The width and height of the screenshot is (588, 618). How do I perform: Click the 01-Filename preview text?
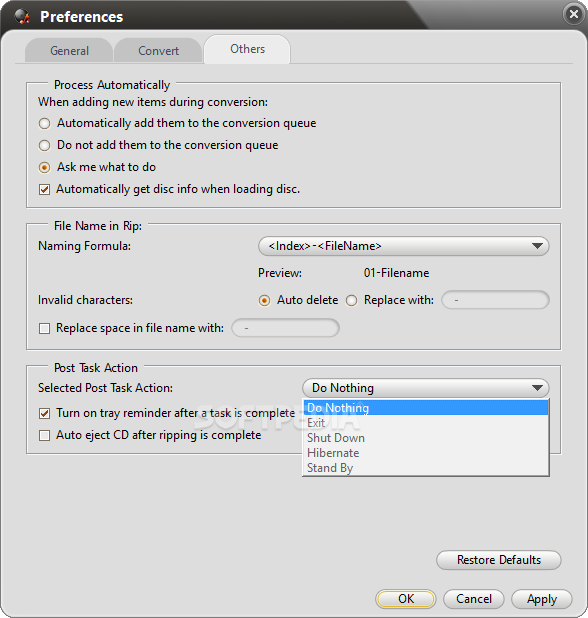tap(396, 273)
